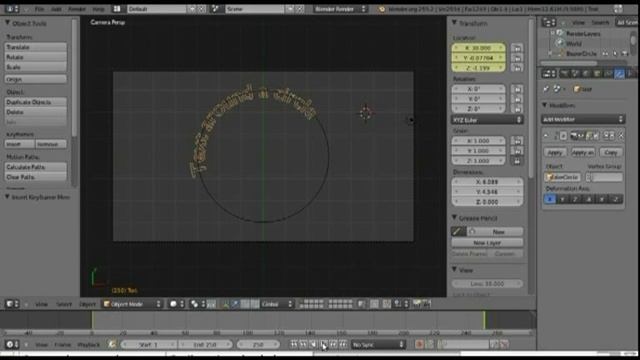This screenshot has height=360, width=640.
Task: Open the timeline Playback menu
Action: pos(88,345)
